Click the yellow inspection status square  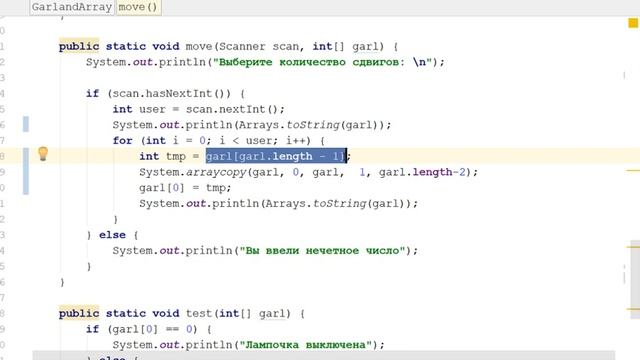point(633,23)
